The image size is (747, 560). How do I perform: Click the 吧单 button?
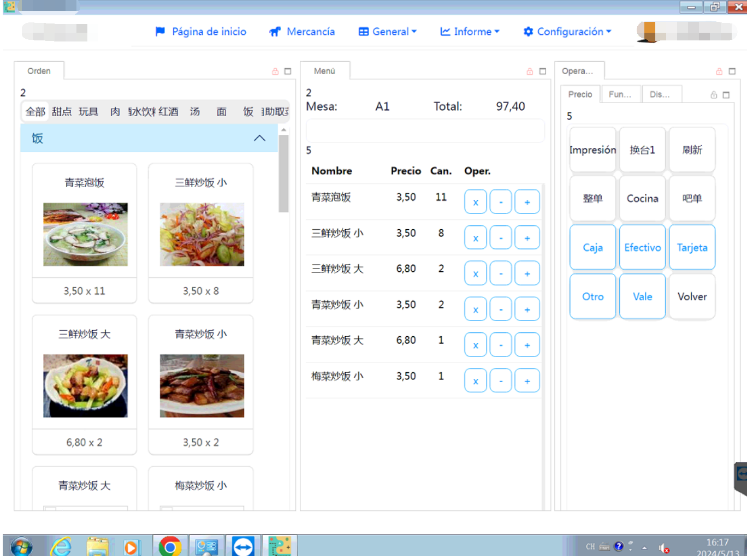point(692,198)
